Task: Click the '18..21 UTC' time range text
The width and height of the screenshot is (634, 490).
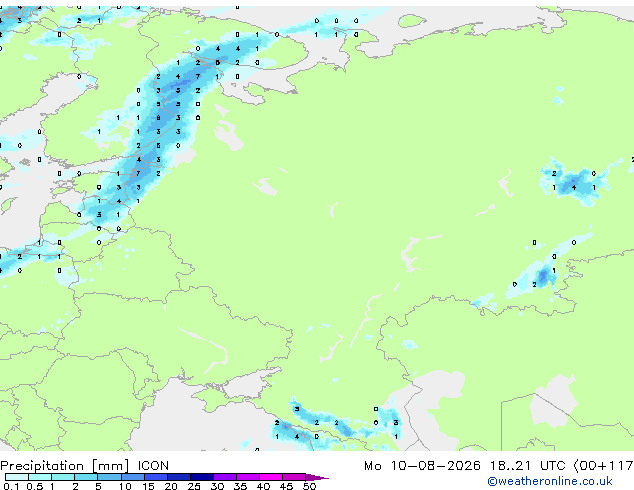Action: pos(527,466)
